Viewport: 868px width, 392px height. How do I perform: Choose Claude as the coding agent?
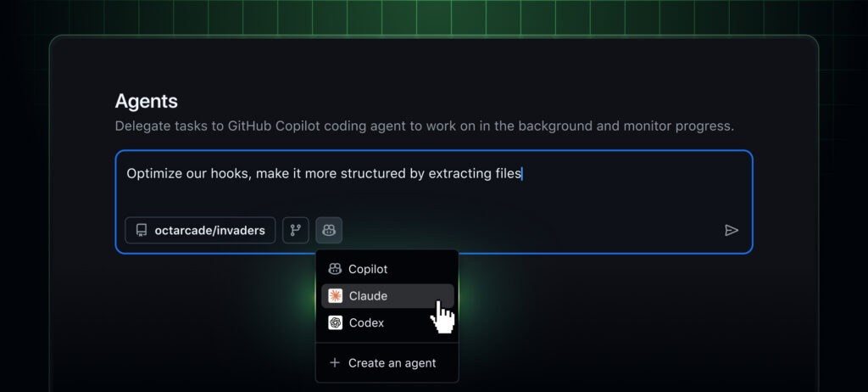(x=368, y=296)
